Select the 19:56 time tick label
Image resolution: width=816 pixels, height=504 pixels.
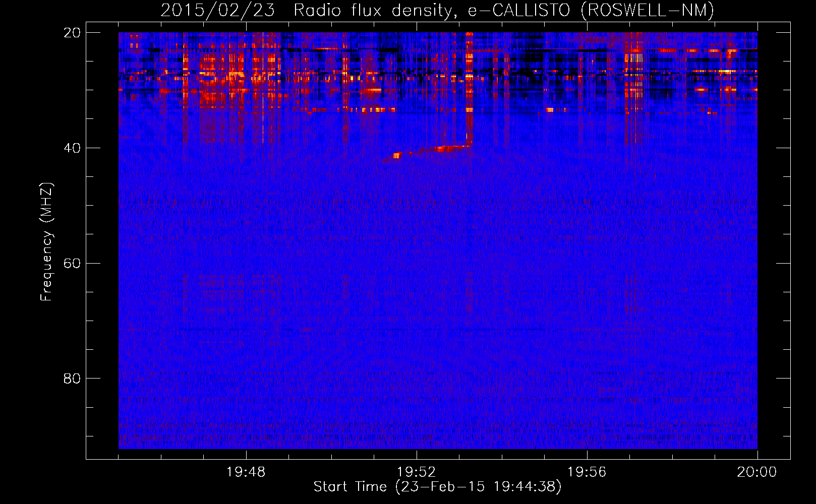pos(587,472)
